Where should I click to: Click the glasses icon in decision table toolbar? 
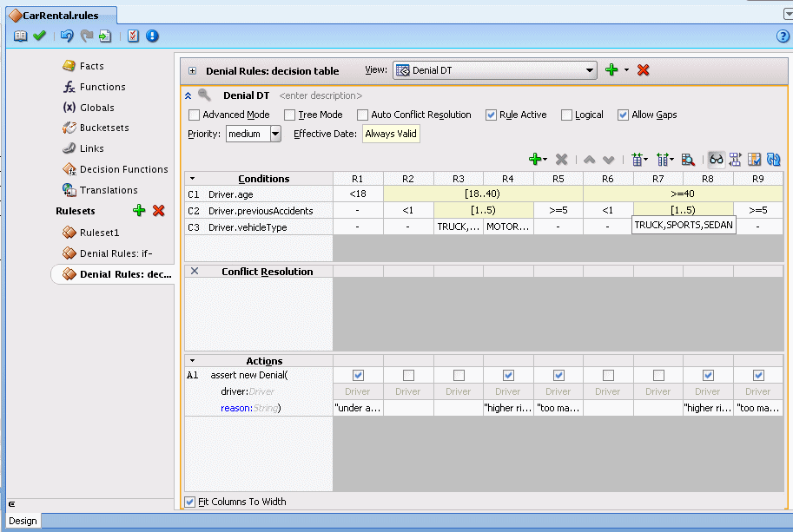tap(717, 159)
